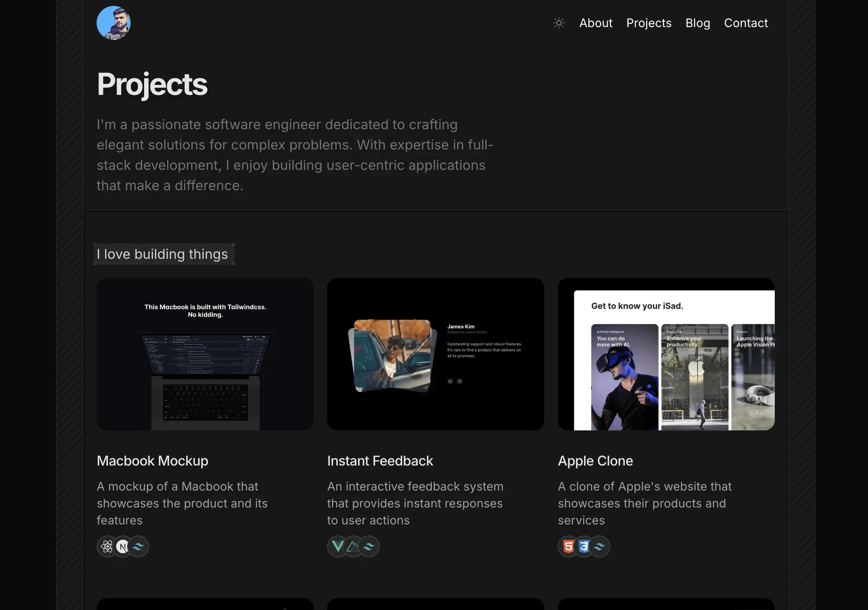
Task: Open the Apple Clone title link
Action: tap(595, 460)
